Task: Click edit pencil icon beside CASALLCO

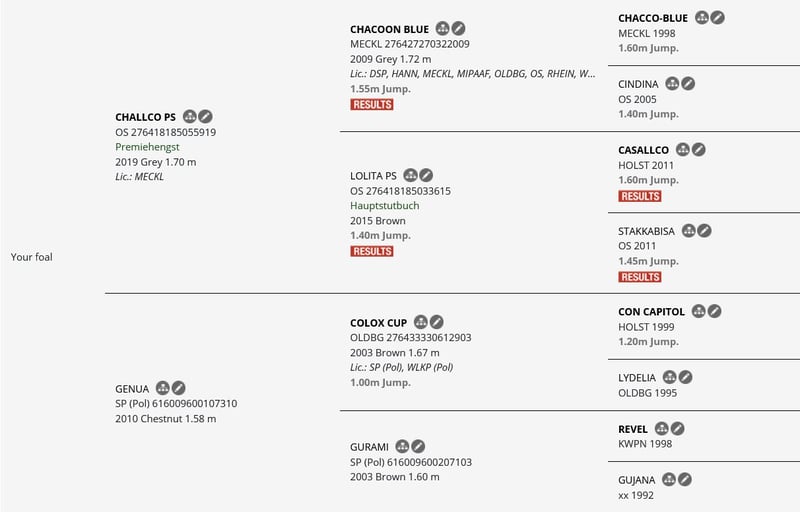Action: (698, 149)
